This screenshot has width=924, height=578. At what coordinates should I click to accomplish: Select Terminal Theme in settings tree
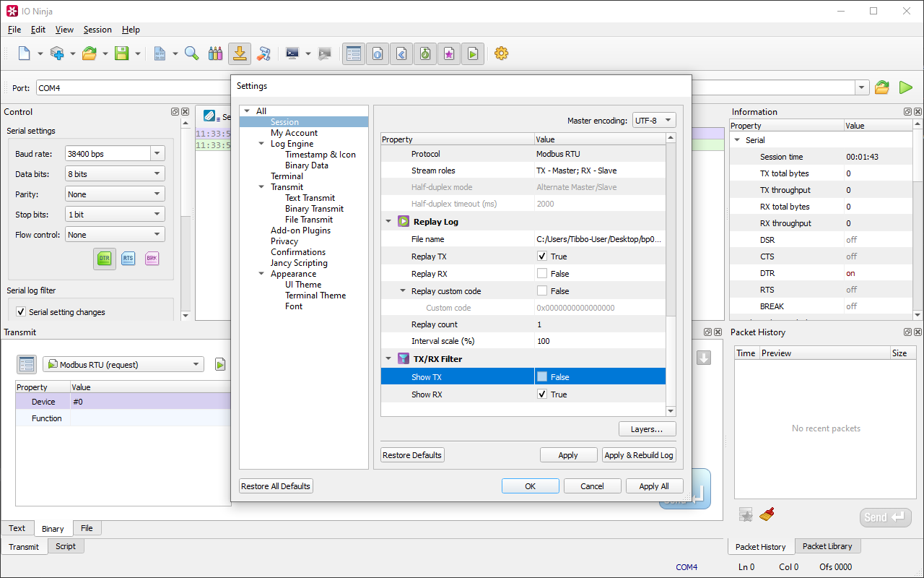pos(315,296)
